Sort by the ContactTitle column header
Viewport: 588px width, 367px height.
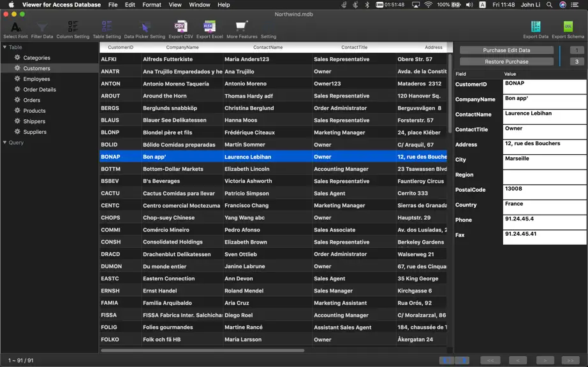pos(355,47)
